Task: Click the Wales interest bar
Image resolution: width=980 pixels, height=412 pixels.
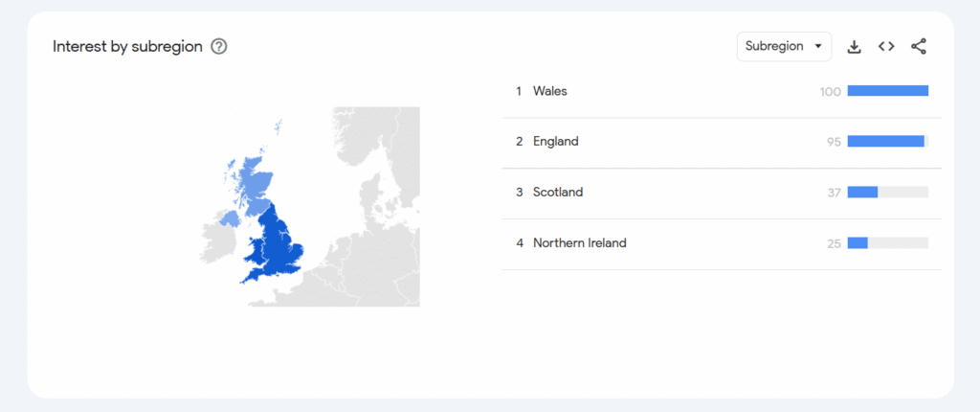Action: tap(887, 91)
